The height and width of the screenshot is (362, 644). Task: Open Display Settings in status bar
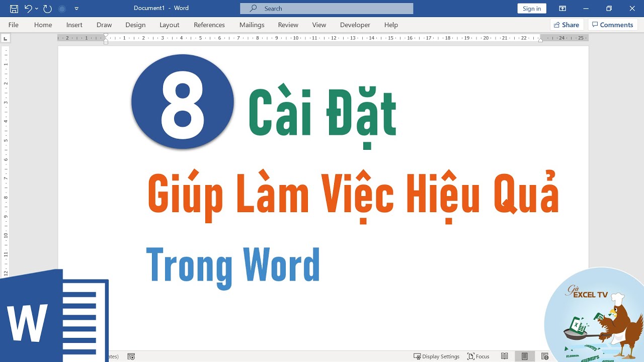[436, 356]
